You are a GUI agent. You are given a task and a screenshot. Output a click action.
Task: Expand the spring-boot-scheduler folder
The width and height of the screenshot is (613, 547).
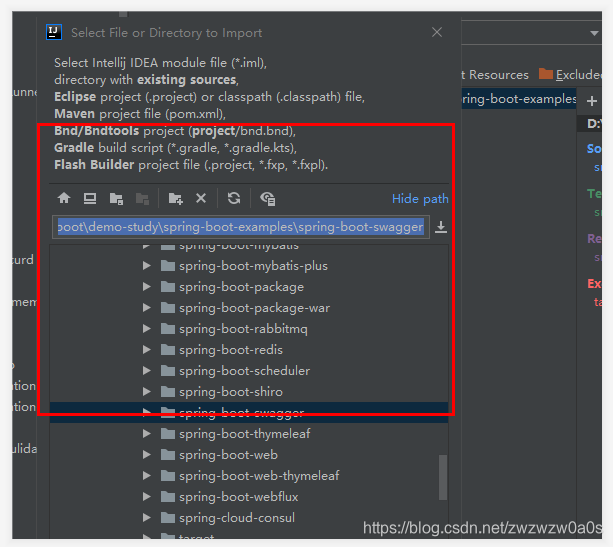click(147, 371)
